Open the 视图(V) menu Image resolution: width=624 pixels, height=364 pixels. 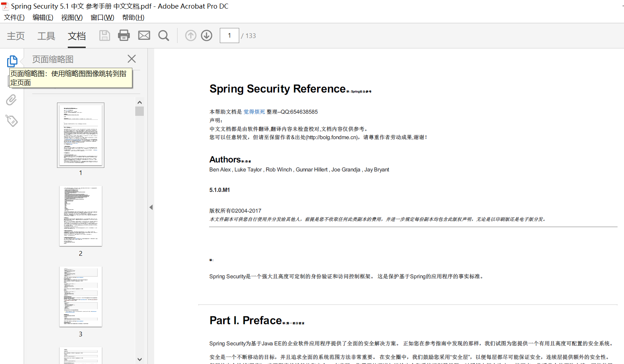72,18
